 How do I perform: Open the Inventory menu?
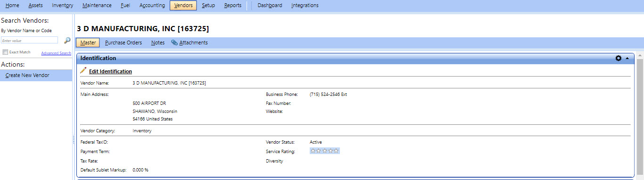pos(63,6)
